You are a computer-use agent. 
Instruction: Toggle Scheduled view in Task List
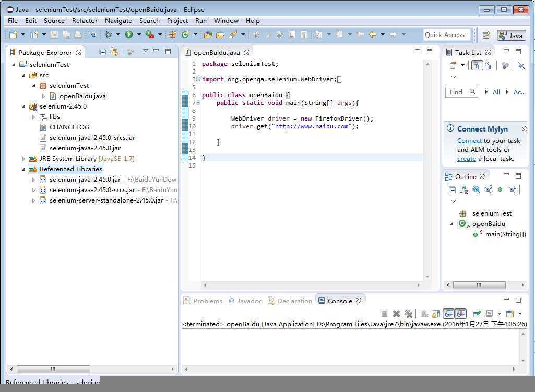tap(489, 65)
